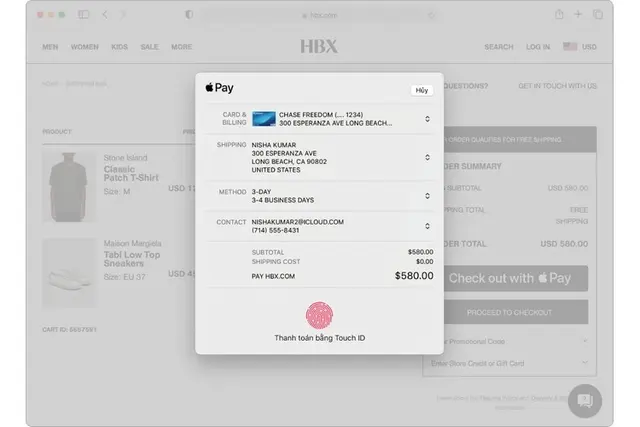Show the tab overview icon
This screenshot has height=427, width=640.
pos(598,14)
